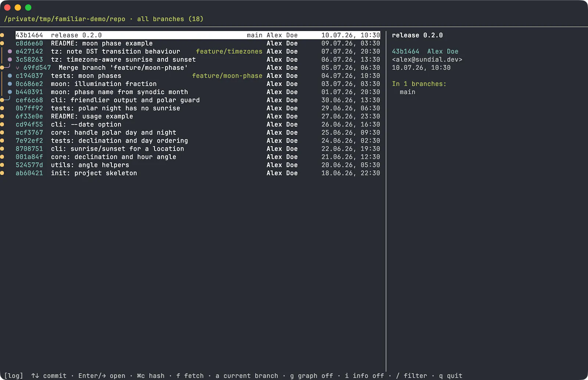
Task: Click the 'main' branch in info panel
Action: [408, 92]
